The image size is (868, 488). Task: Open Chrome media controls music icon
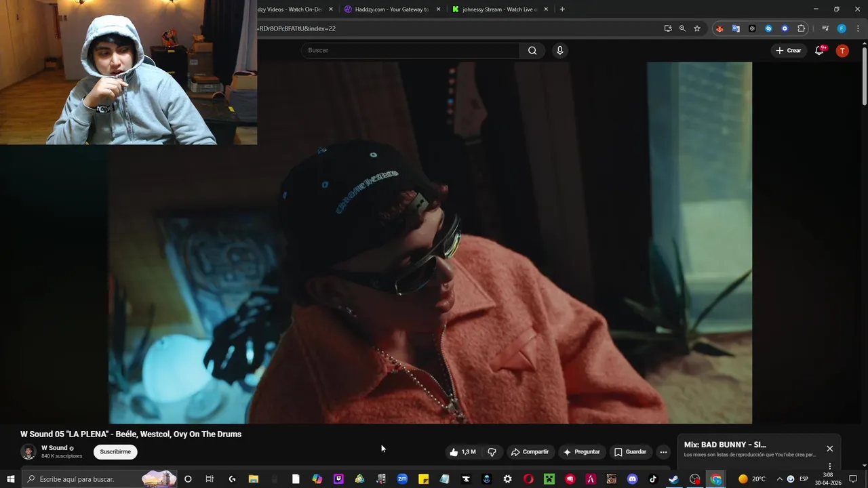click(x=825, y=28)
